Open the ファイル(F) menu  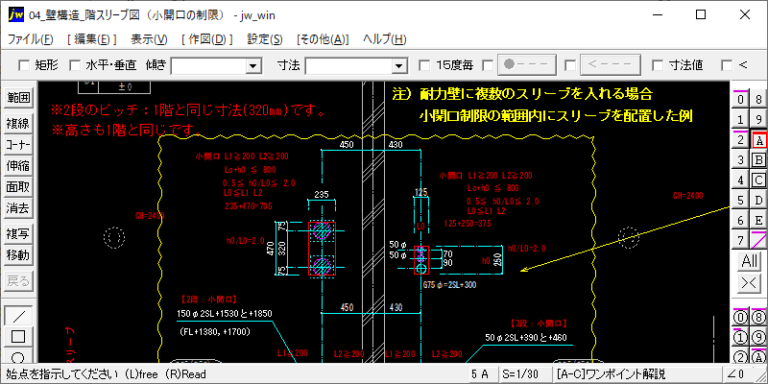tap(30, 39)
